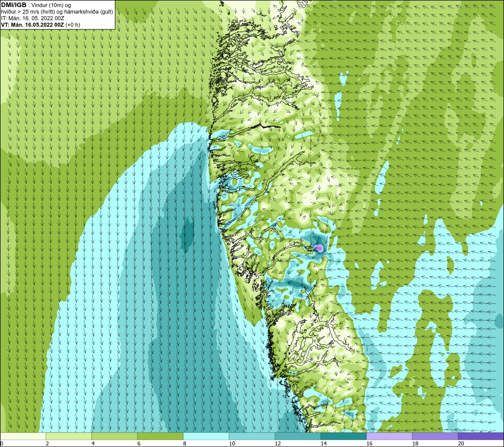
Task: Click the dark violet 20+ m/s legend swatch
Action: pos(481,436)
